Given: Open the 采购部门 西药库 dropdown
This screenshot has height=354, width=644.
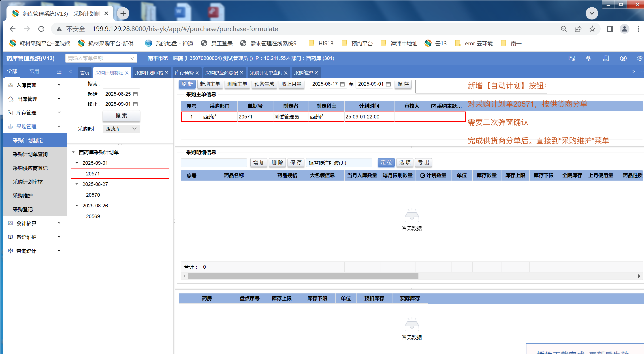Looking at the screenshot, I should [x=121, y=129].
